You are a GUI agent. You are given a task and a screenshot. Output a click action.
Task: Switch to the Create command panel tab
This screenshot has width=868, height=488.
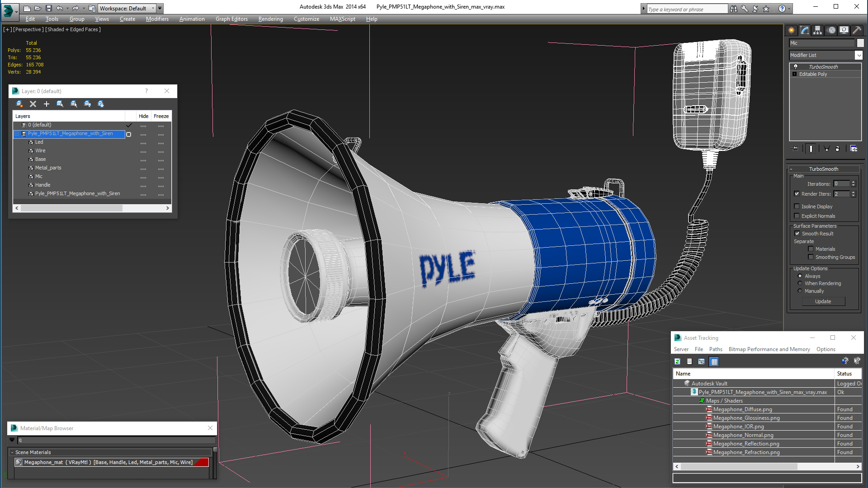(x=792, y=30)
